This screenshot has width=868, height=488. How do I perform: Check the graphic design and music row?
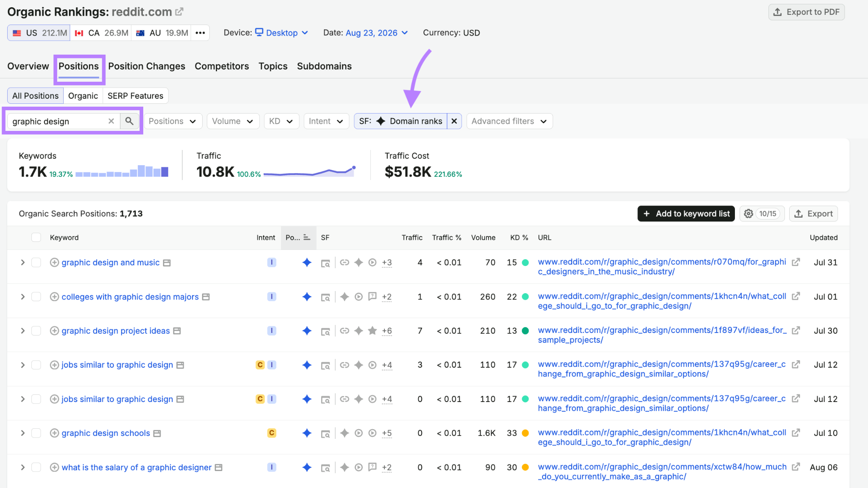(x=36, y=263)
